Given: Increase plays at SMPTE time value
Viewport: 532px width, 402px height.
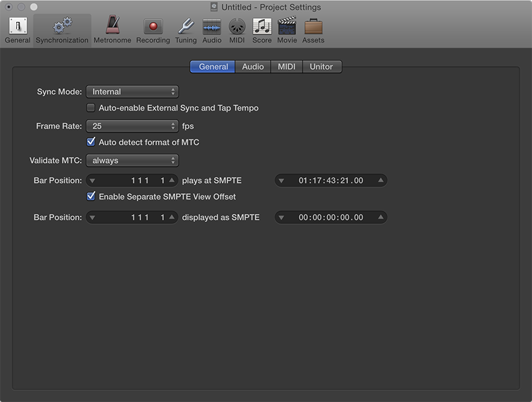Looking at the screenshot, I should point(381,180).
